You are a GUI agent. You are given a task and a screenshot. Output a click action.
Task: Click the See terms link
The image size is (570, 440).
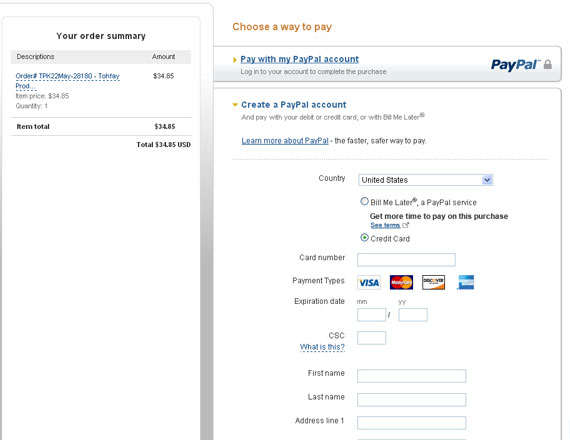click(x=385, y=225)
